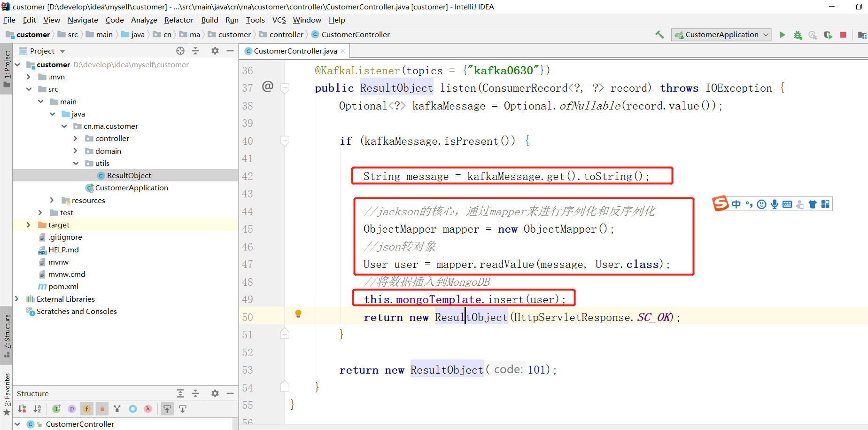The image size is (868, 430).
Task: Toggle show anonymous classes in Structure
Action: (x=117, y=409)
